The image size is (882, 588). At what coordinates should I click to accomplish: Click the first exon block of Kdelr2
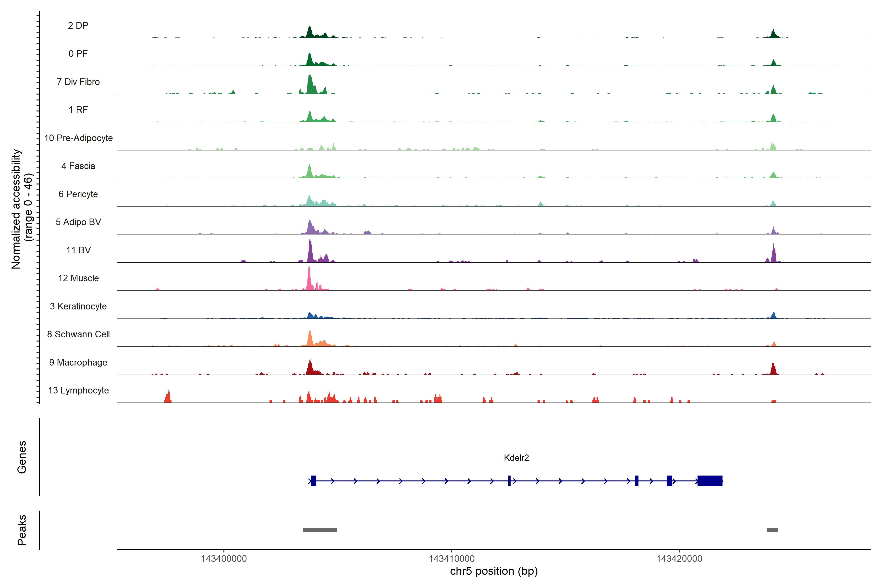[x=314, y=481]
